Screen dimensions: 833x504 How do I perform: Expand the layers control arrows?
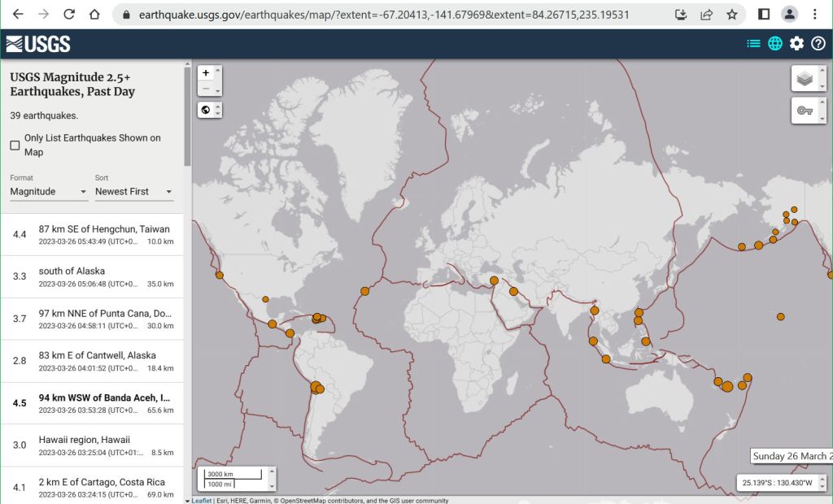coord(820,79)
